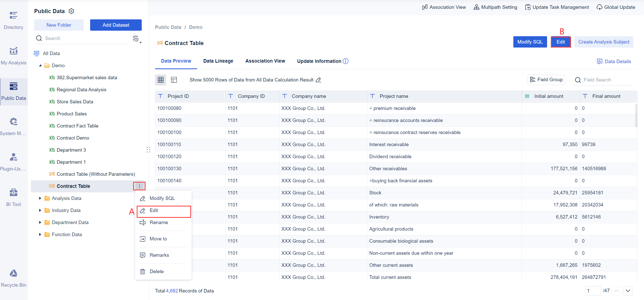Image resolution: width=644 pixels, height=300 pixels.
Task: Open the Data Details panel
Action: pos(614,61)
